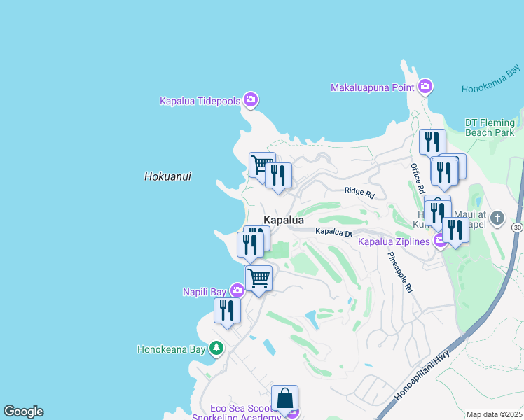Open the shopping bag marker near Eco Sea Scooter
This screenshot has width=524, height=420.
click(284, 401)
